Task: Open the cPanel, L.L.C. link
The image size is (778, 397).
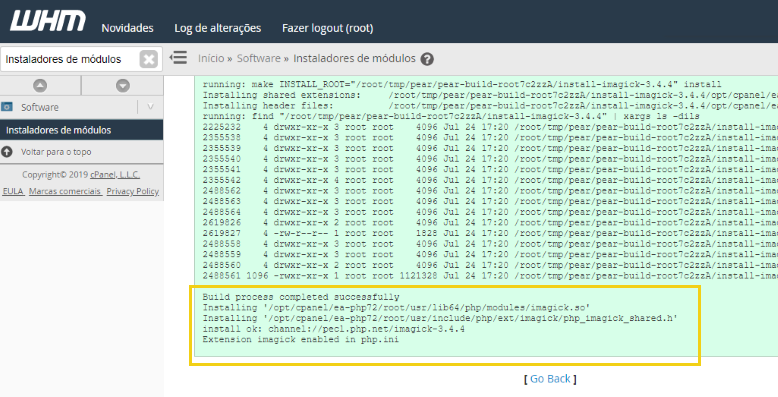Action: (115, 175)
